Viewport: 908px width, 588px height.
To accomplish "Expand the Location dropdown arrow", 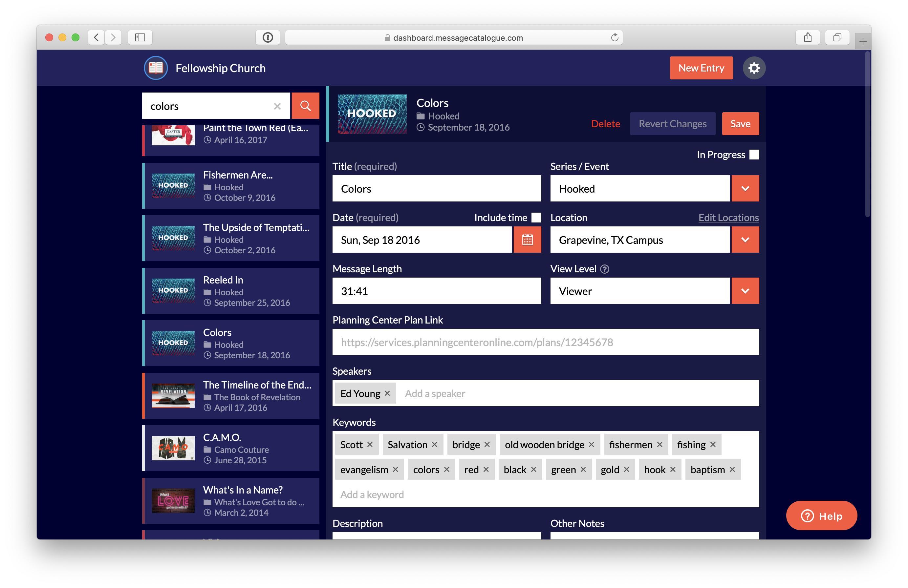I will click(x=745, y=240).
